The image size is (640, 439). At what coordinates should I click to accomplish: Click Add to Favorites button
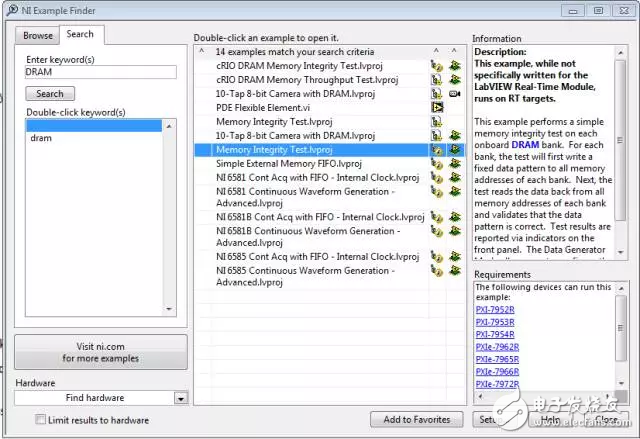coord(416,419)
